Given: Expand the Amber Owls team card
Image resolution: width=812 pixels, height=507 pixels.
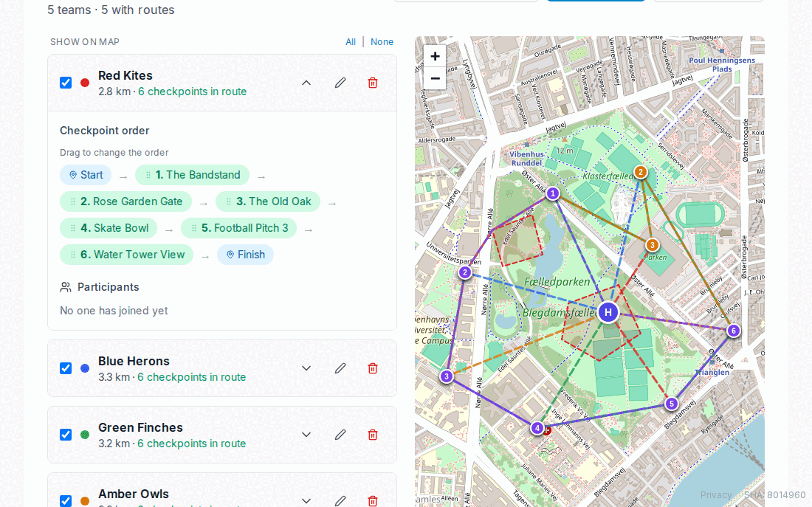Looking at the screenshot, I should (x=306, y=501).
